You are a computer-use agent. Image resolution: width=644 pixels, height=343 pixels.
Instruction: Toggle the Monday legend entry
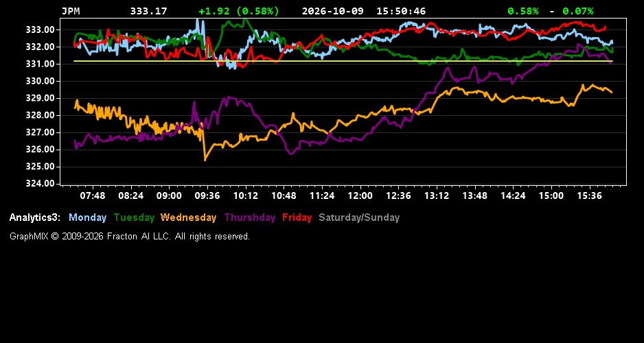pyautogui.click(x=87, y=218)
